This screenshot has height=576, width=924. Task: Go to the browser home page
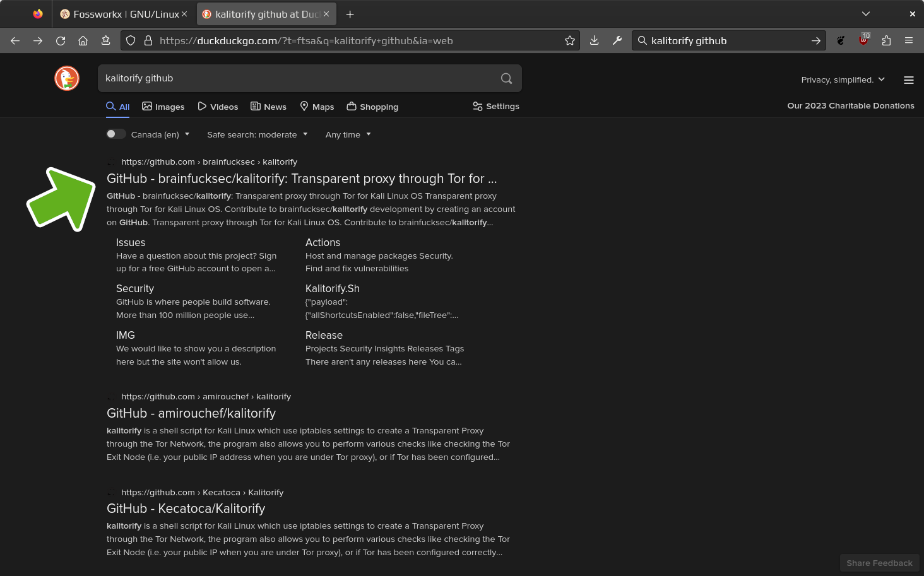(83, 40)
